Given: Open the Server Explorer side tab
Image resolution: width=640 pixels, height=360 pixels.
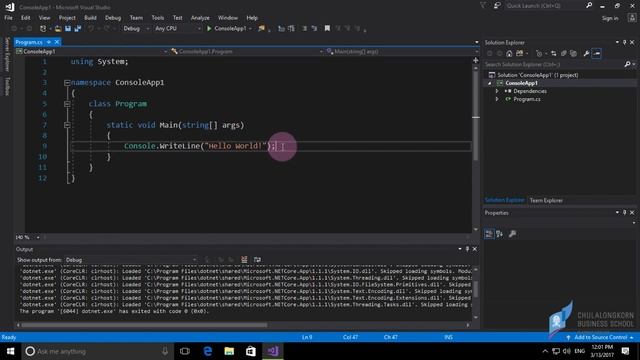Looking at the screenshot, I should (7, 54).
